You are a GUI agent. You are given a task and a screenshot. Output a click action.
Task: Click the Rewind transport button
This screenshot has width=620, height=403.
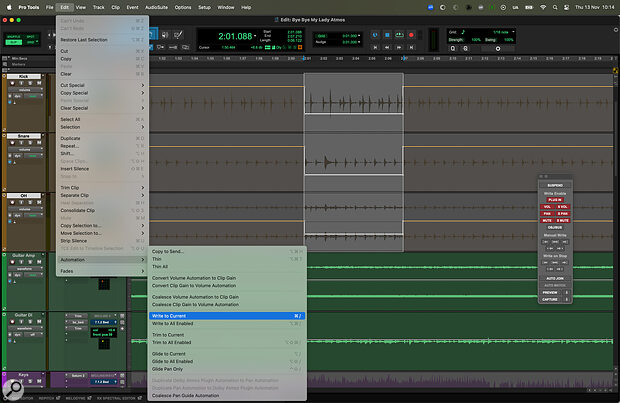pyautogui.click(x=387, y=47)
